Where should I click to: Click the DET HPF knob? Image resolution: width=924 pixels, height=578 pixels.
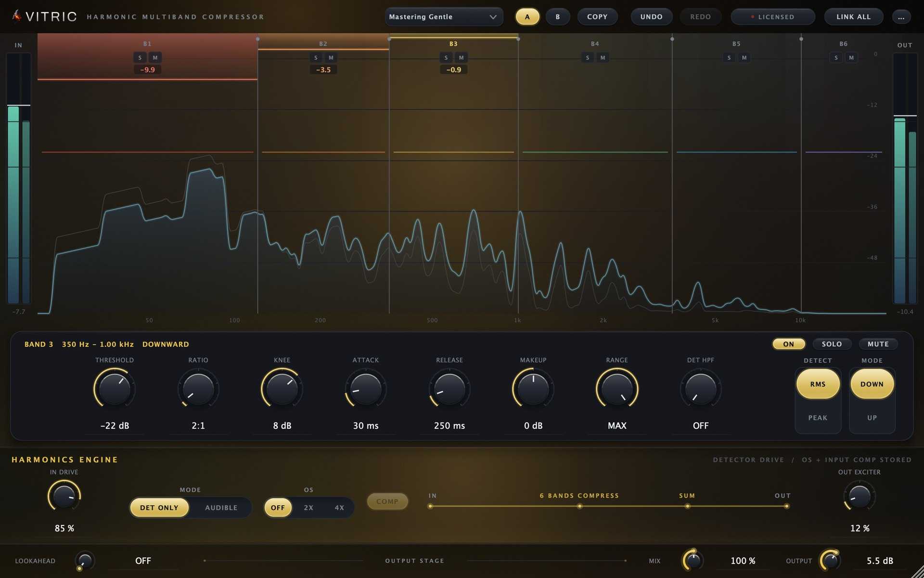701,389
